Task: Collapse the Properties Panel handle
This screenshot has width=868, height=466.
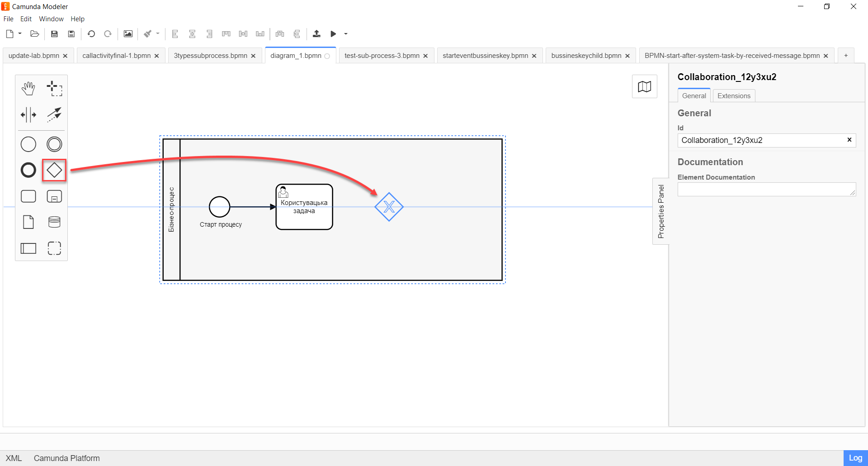Action: [x=661, y=211]
